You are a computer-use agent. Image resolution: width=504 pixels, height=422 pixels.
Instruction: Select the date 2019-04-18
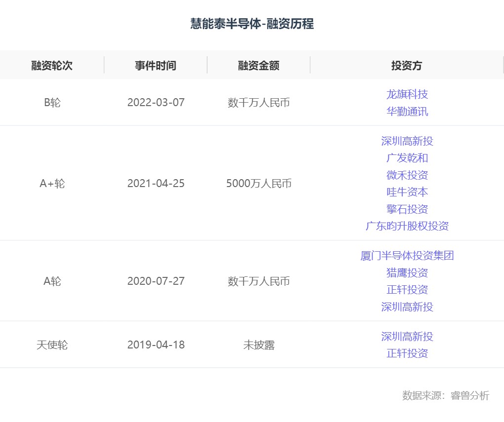[x=156, y=345]
